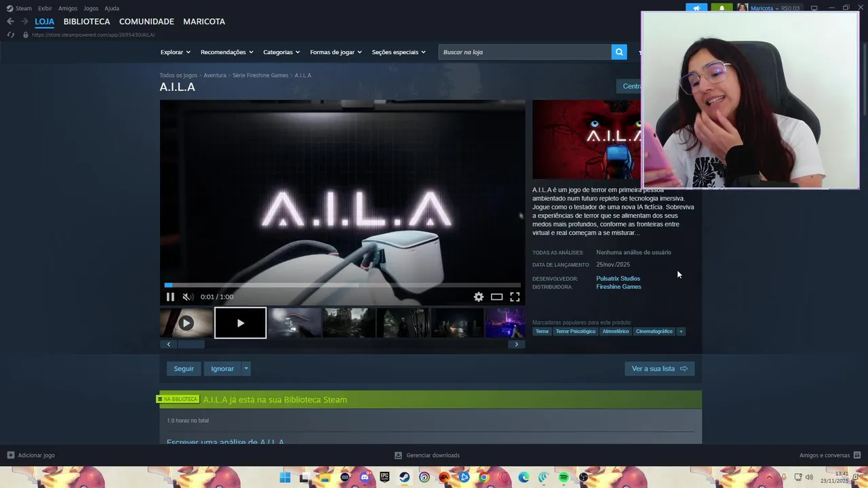Open the Steam menu

(x=19, y=8)
